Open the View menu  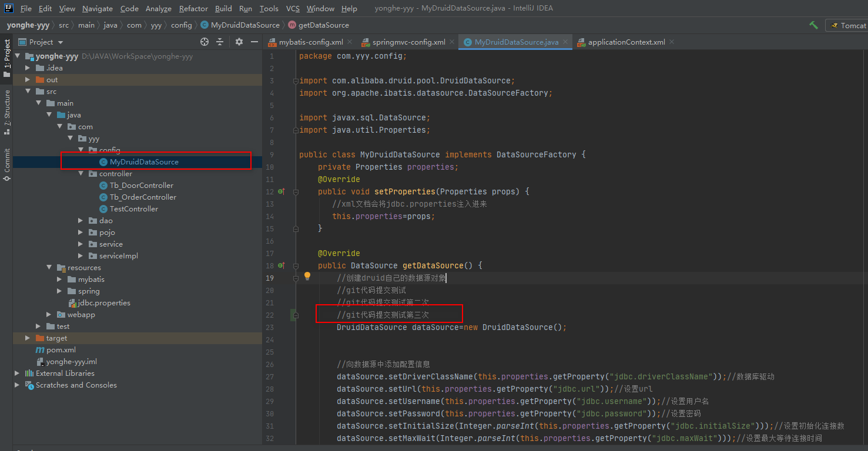(x=67, y=9)
